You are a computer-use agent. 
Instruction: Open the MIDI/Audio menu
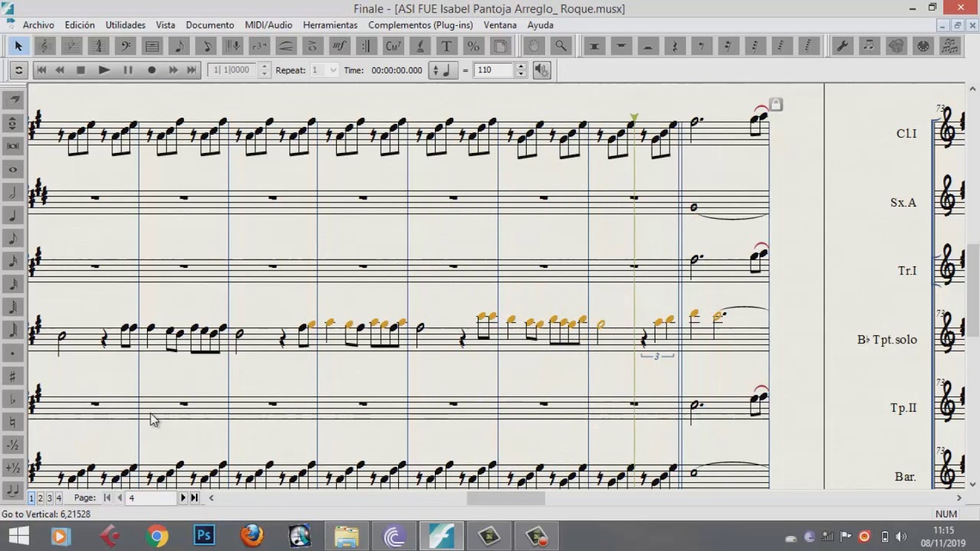269,25
